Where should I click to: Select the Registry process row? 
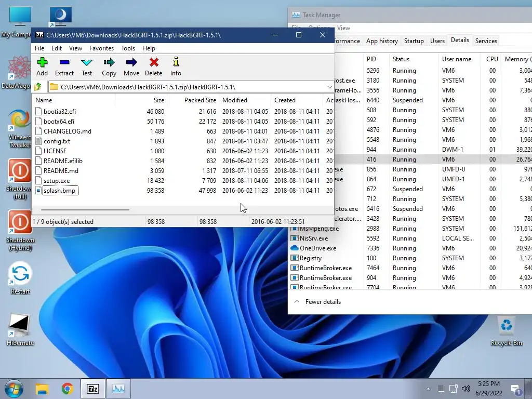(410, 258)
